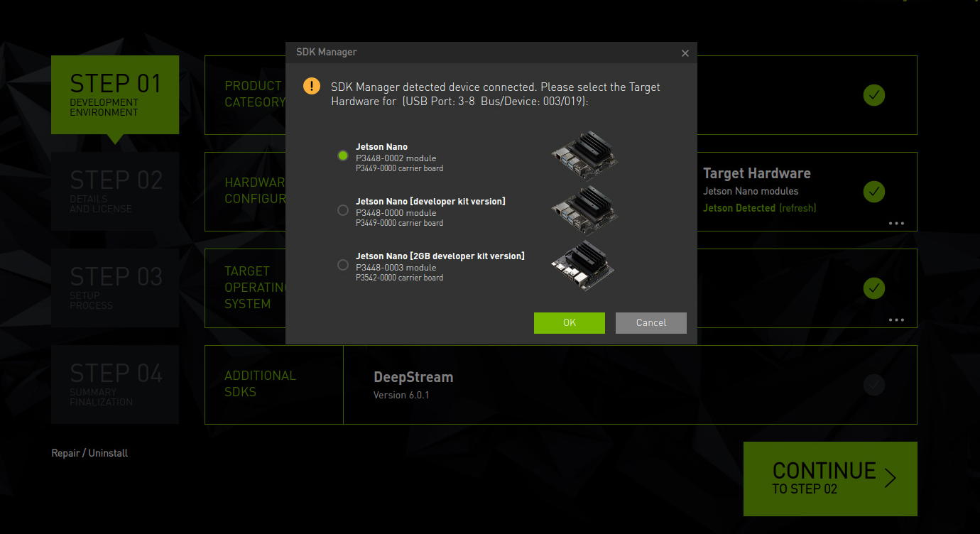Select Jetson Nano 2GB developer kit radio button
This screenshot has height=534, width=980.
[343, 265]
